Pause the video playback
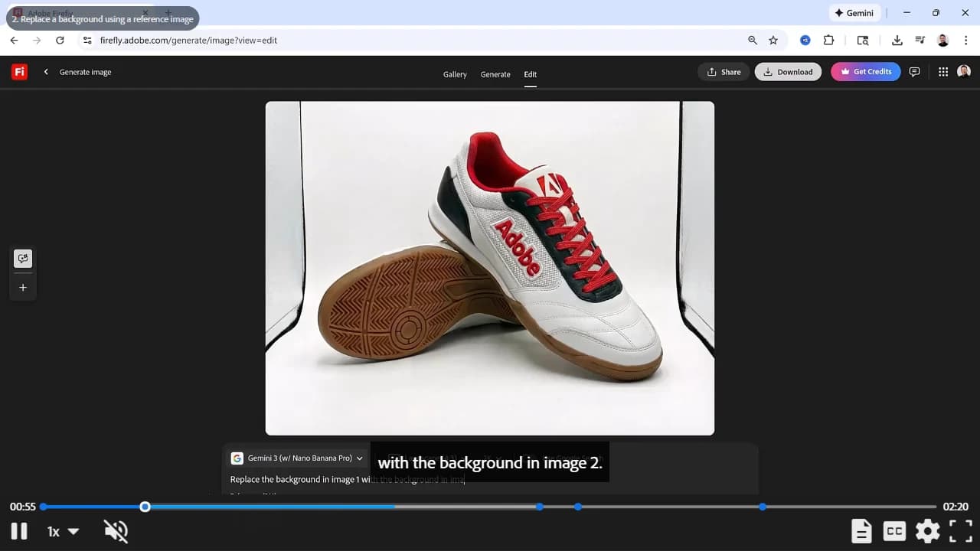 [x=19, y=530]
